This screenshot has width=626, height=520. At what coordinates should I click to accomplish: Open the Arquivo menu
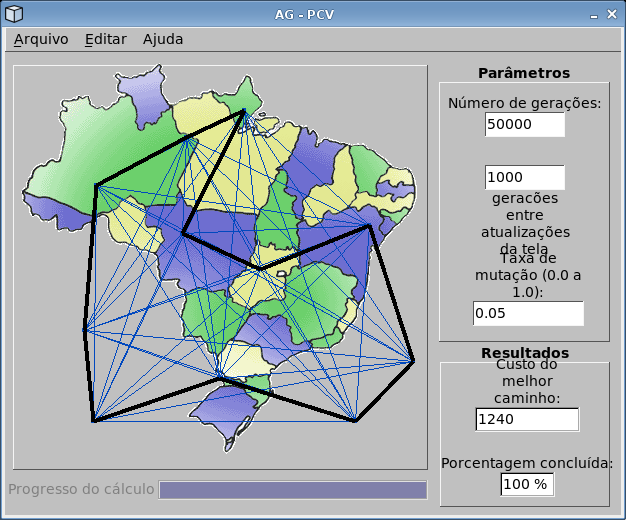pyautogui.click(x=41, y=39)
